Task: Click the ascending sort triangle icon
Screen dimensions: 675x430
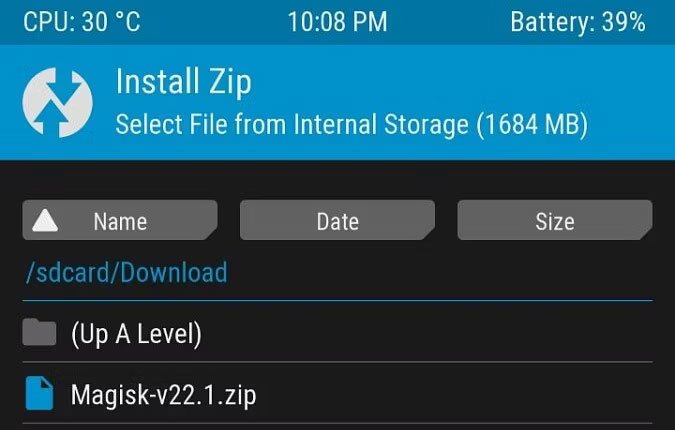Action: coord(45,221)
